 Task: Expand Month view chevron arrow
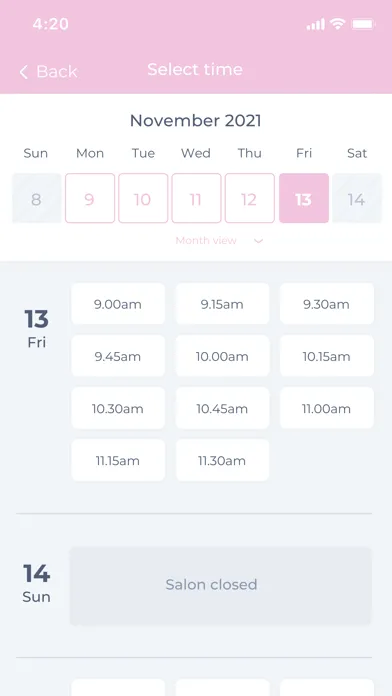(x=258, y=241)
